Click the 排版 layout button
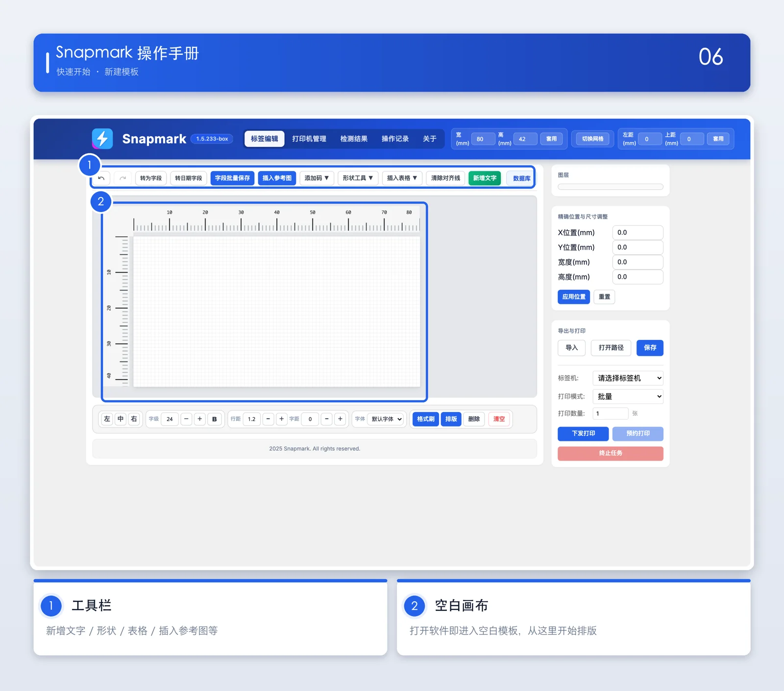Image resolution: width=784 pixels, height=691 pixels. 451,419
